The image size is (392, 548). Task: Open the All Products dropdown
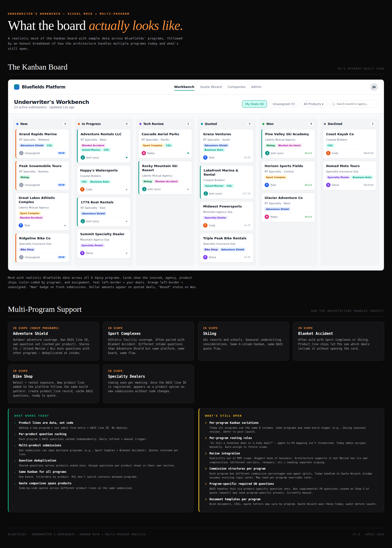313,104
